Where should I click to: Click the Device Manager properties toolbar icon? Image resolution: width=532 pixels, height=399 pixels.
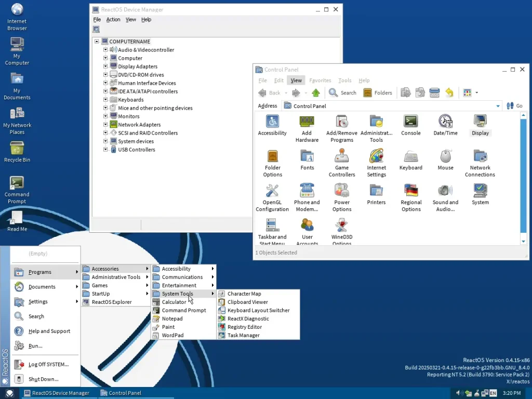96,30
